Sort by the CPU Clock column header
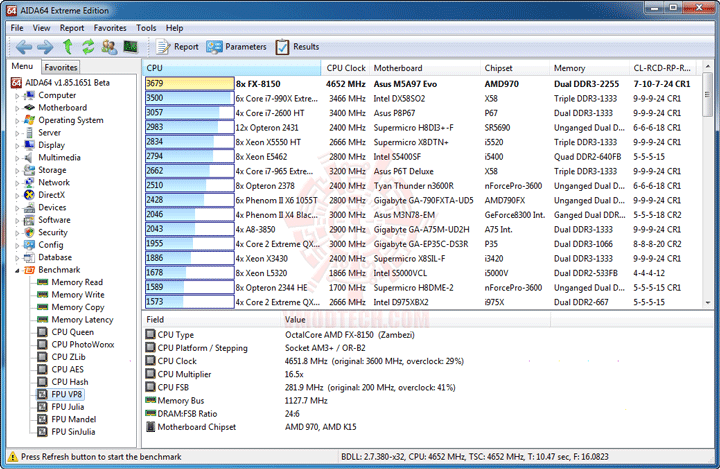Viewport: 720px width, 469px height. click(345, 68)
